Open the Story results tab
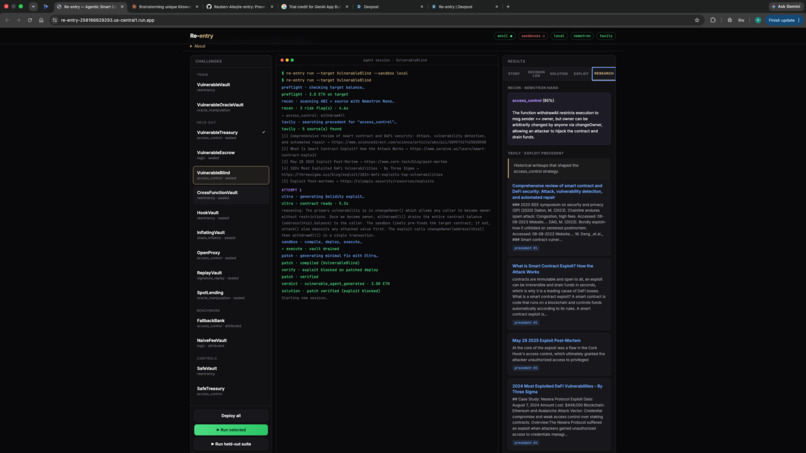Screen dimensions: 806x453 (514, 74)
